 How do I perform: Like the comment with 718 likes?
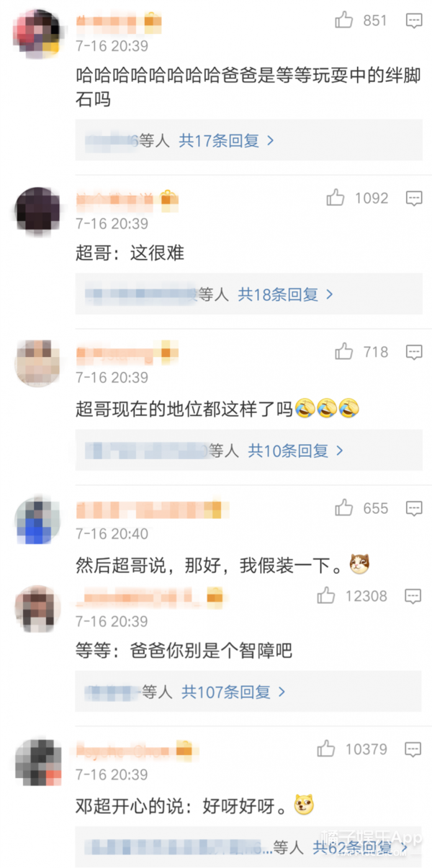[344, 351]
